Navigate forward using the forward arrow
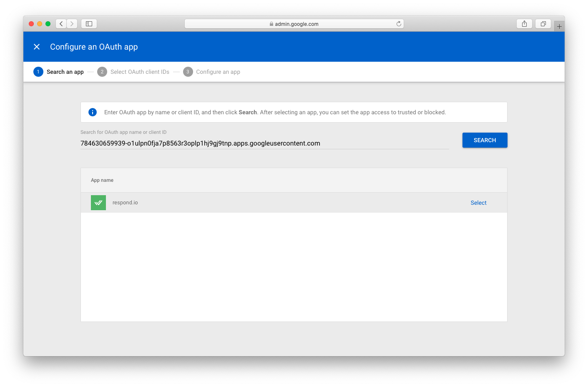 (x=72, y=24)
